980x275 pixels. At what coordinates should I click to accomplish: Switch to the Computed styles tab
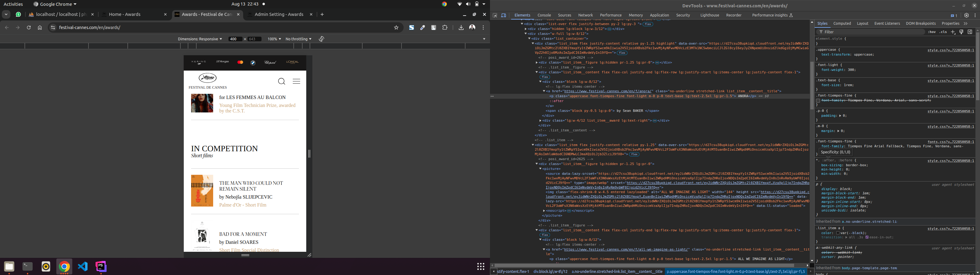(x=842, y=24)
